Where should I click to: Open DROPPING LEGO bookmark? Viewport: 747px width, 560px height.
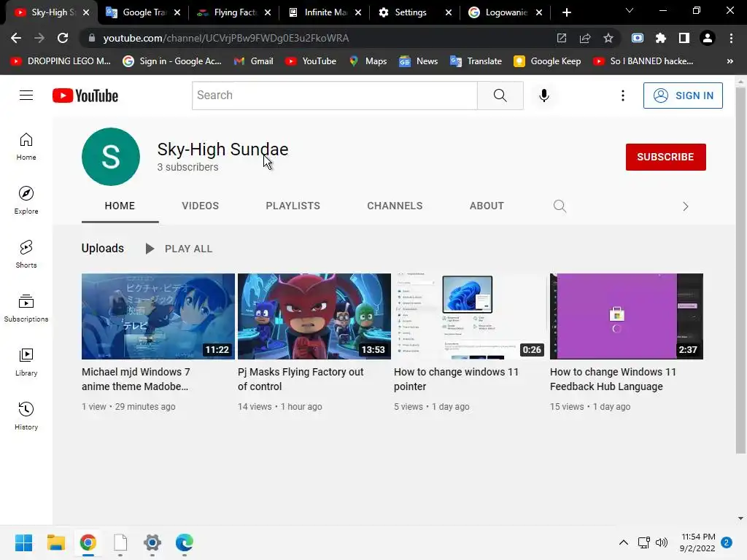(61, 61)
